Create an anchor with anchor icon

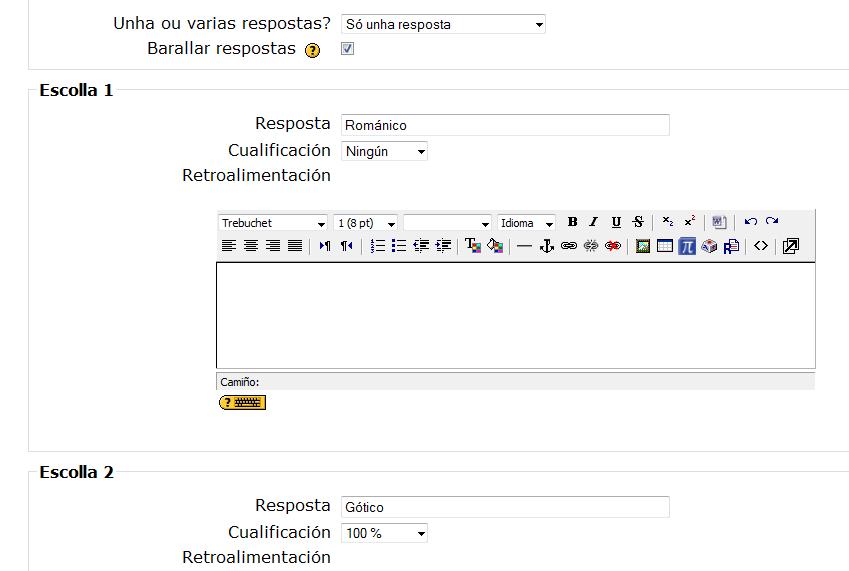547,246
